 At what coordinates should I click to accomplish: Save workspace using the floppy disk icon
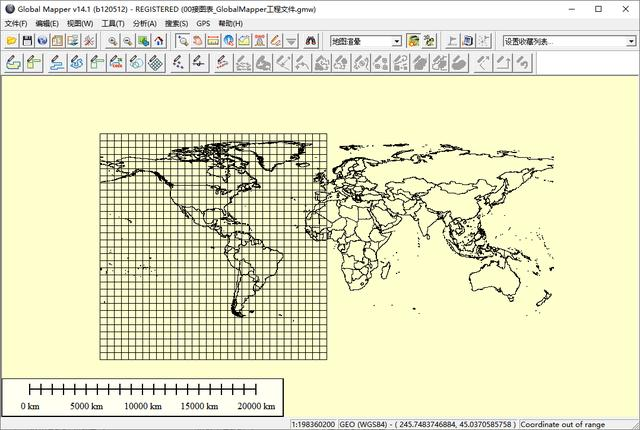27,41
